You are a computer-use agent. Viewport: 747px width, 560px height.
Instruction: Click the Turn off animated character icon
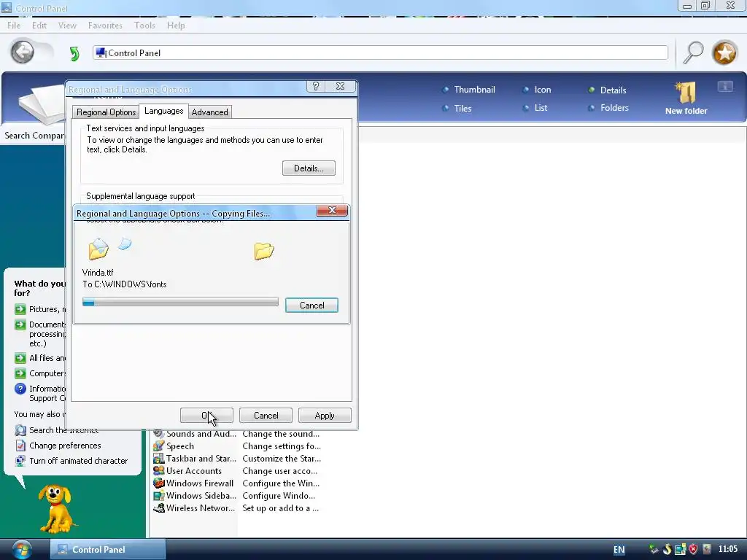tap(20, 461)
